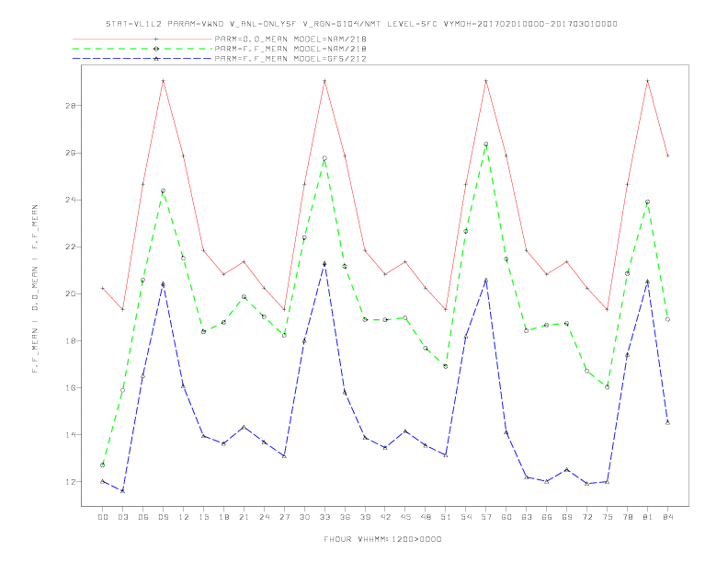Click y-axis tick label 20

click(x=70, y=293)
